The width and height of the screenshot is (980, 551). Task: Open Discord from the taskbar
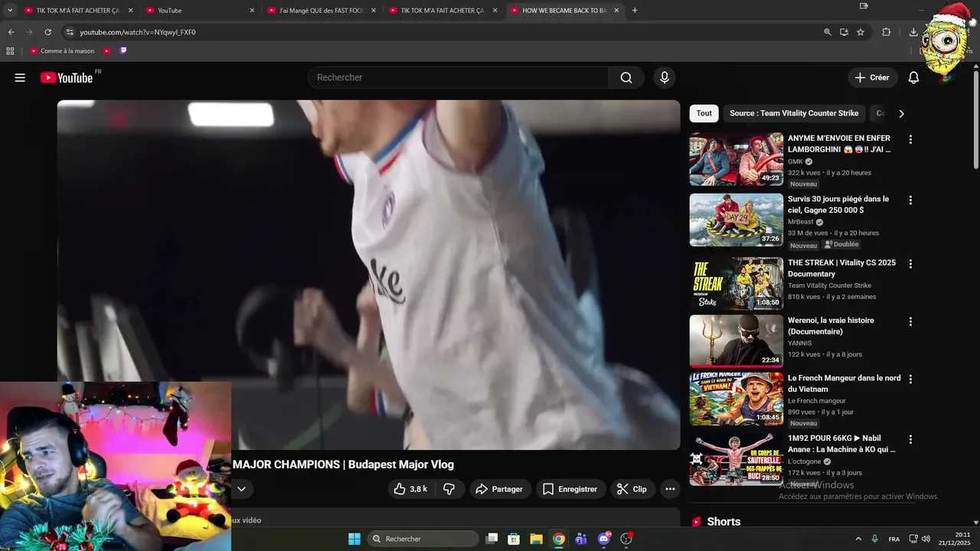pos(604,539)
